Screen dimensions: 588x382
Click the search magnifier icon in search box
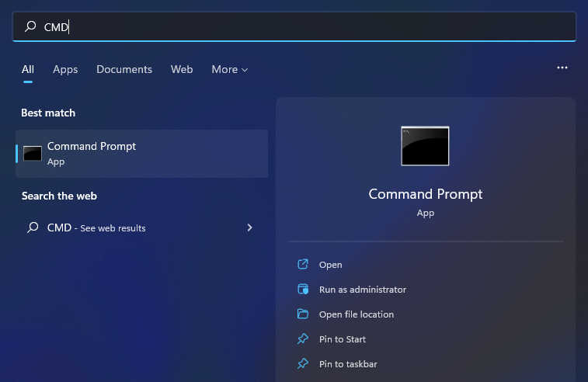(x=30, y=26)
